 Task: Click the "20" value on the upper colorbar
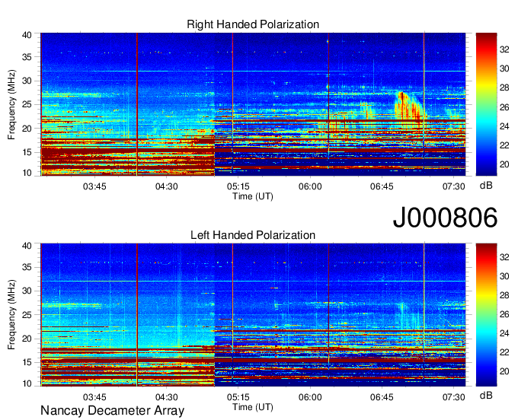(x=504, y=164)
